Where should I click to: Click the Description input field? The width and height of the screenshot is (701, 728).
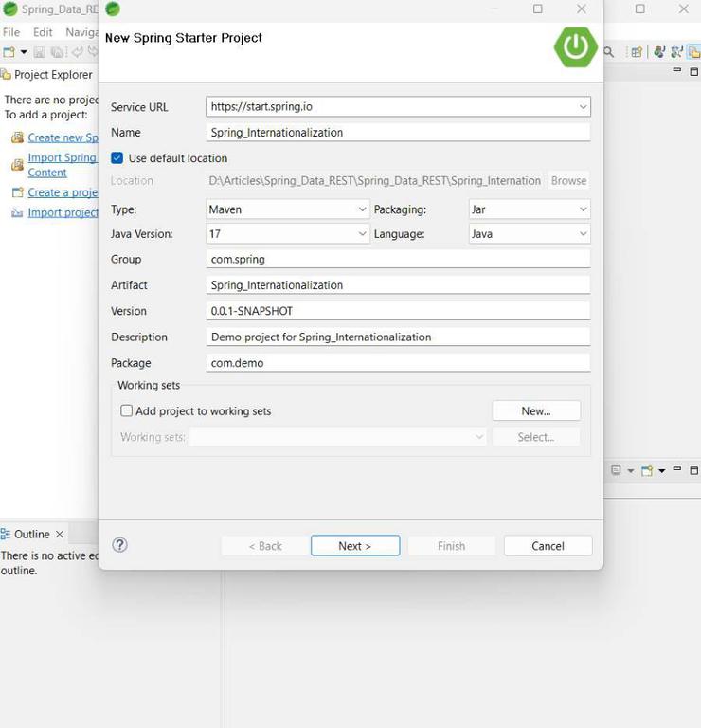click(398, 337)
